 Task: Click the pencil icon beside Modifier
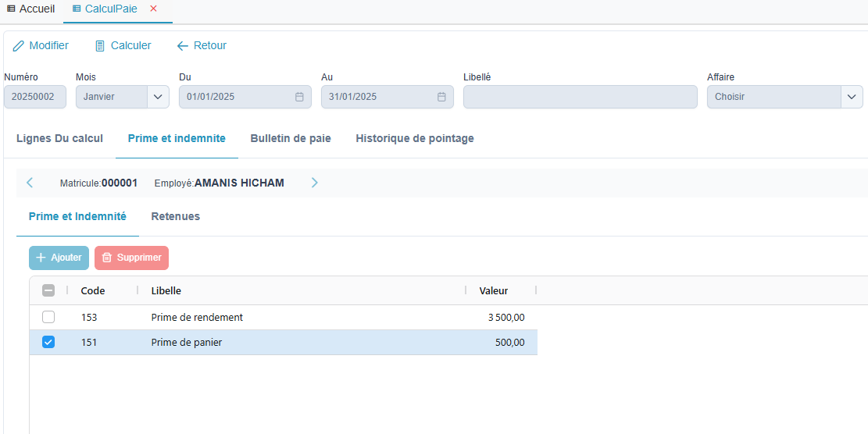(19, 46)
